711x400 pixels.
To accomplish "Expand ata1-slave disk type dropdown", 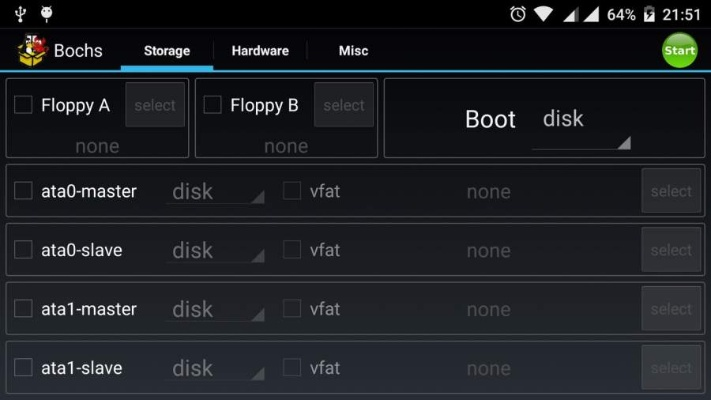I will [x=215, y=369].
